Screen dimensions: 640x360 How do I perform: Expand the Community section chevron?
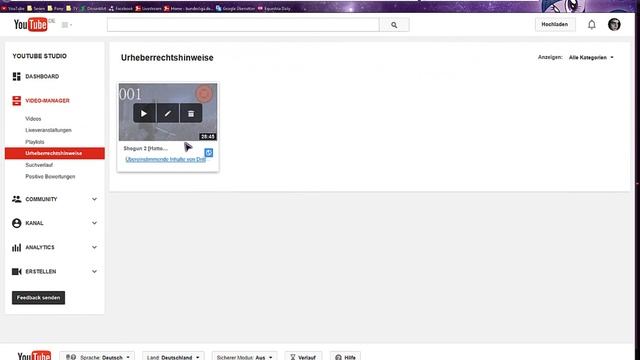tap(94, 199)
